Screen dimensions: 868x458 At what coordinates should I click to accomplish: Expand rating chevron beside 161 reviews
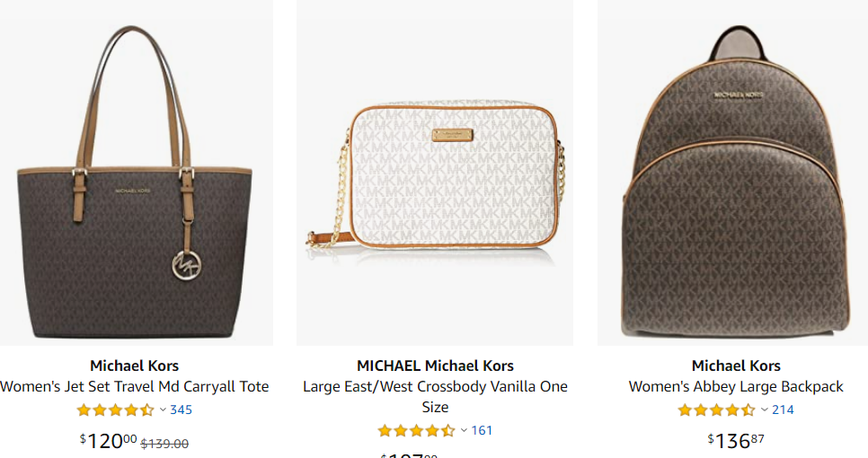tap(464, 431)
